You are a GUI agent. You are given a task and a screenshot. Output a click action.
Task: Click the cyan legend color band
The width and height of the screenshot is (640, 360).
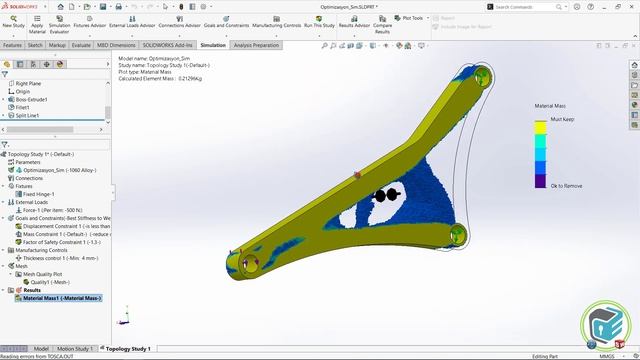click(540, 154)
